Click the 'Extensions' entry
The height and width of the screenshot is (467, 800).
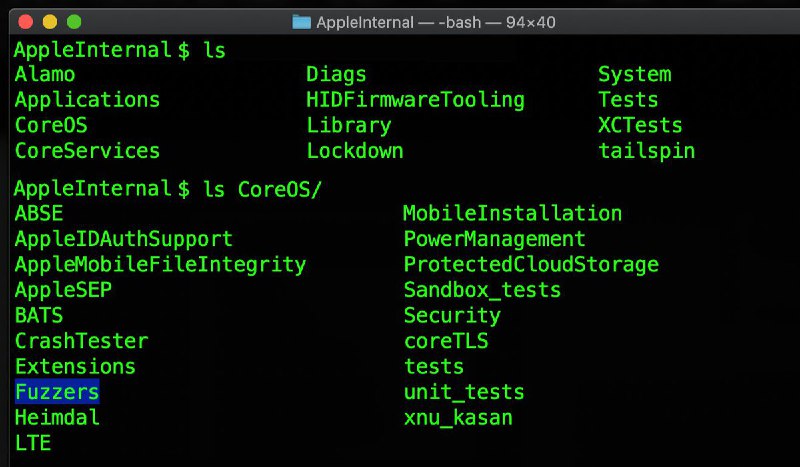[75, 366]
